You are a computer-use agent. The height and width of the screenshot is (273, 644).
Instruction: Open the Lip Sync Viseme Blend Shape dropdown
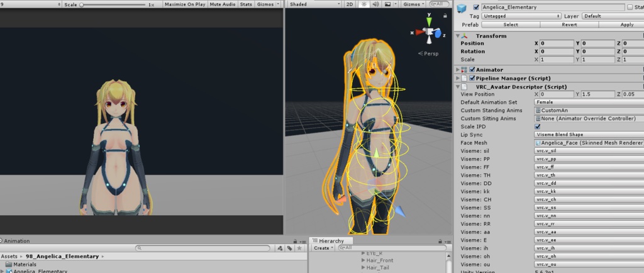point(589,135)
